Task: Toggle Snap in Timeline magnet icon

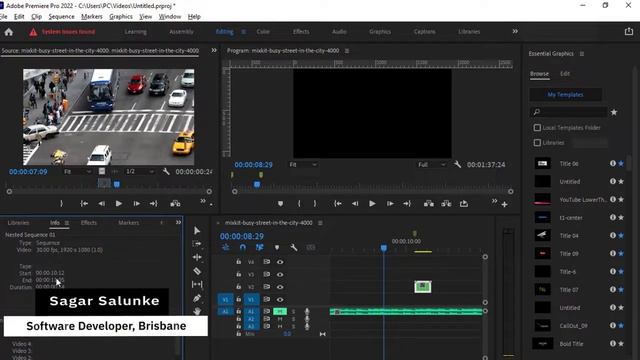Action: (x=242, y=247)
